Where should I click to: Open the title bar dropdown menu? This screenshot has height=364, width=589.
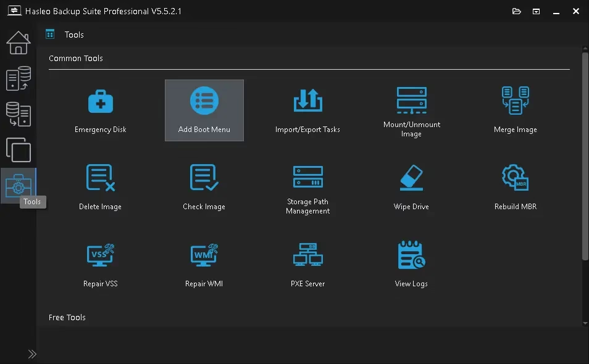[x=537, y=11]
